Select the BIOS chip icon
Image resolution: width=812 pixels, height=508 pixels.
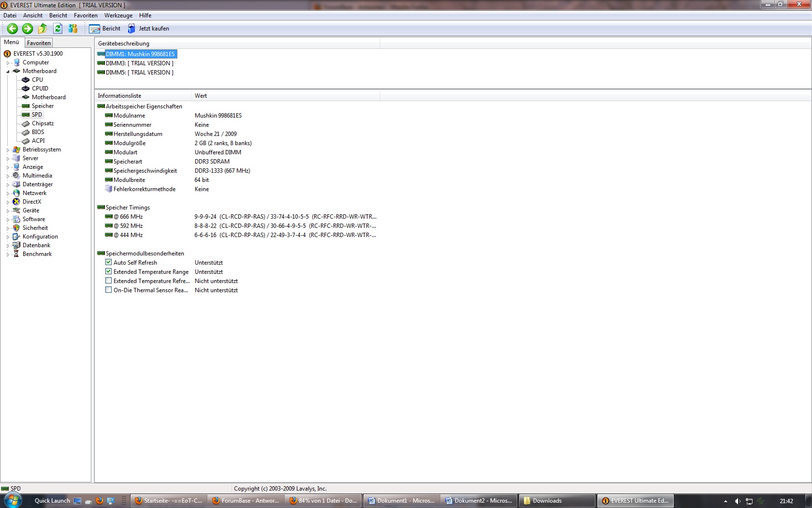coord(26,132)
